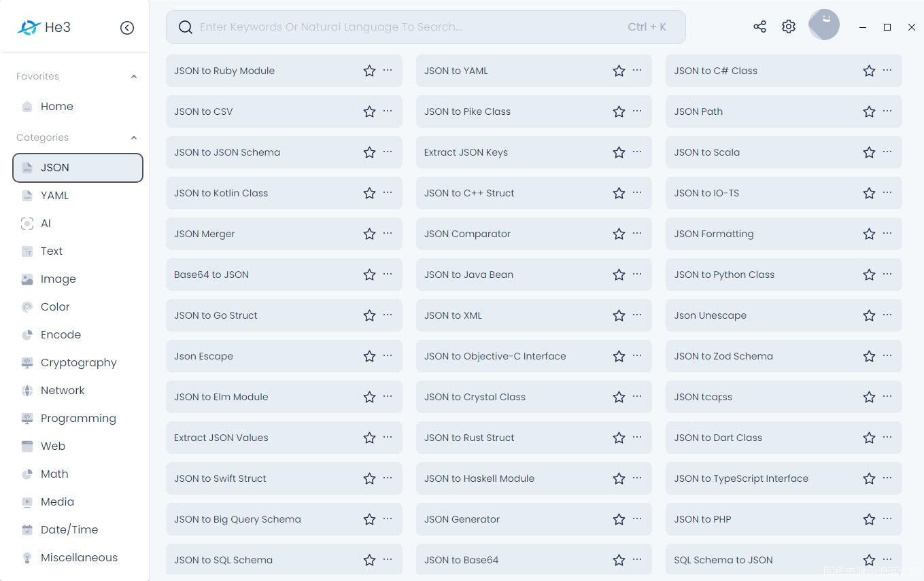Open the Image category
924x581 pixels.
[78, 279]
